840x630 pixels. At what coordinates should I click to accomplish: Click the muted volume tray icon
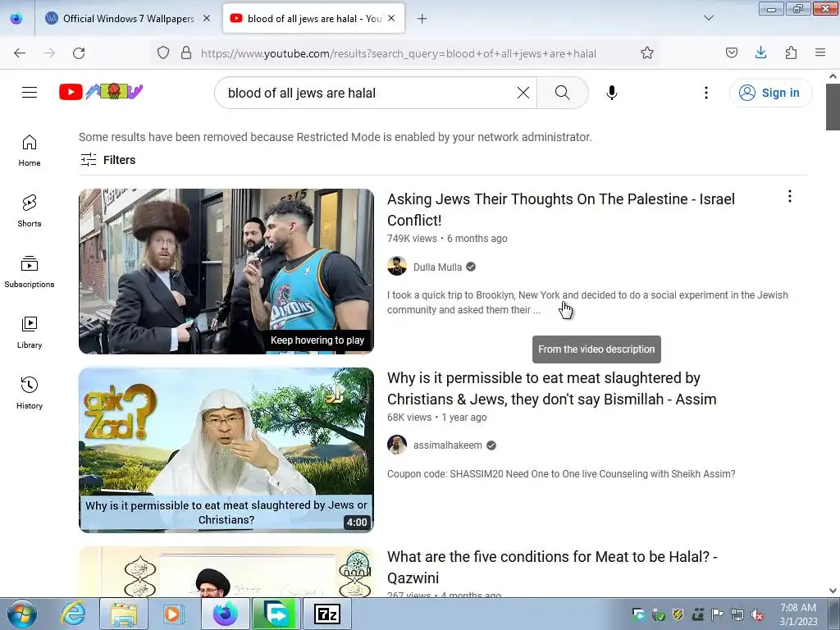tap(757, 615)
